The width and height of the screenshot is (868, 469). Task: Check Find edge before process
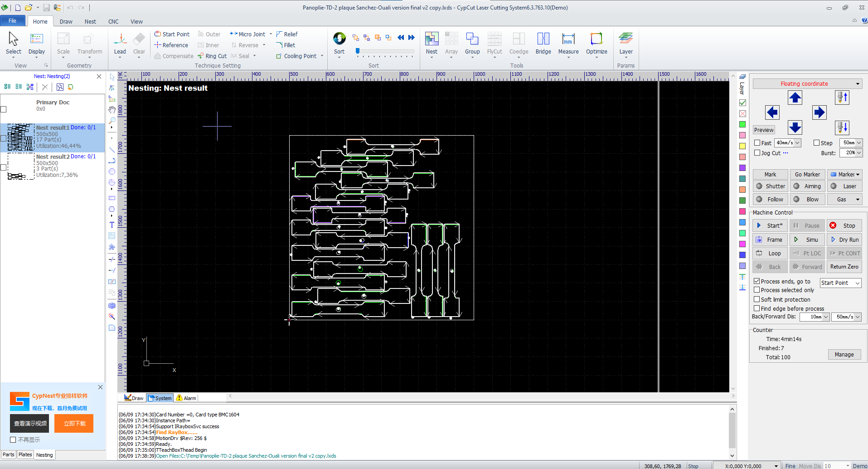point(756,308)
